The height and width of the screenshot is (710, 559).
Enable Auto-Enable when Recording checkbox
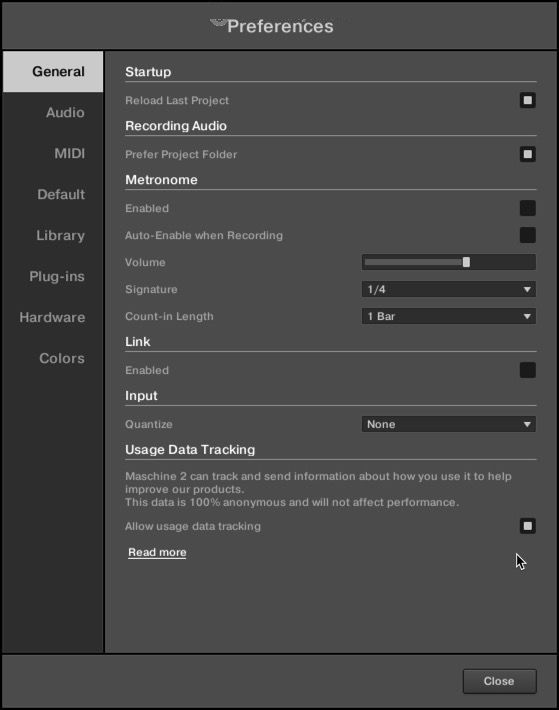point(527,235)
